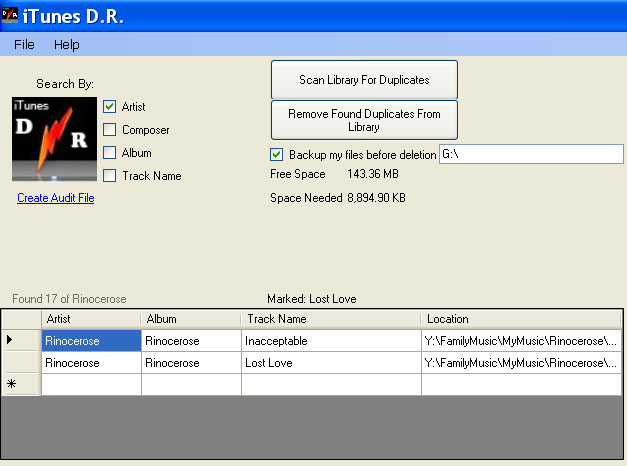The image size is (627, 466).
Task: Select location cell of the Lost Love row
Action: (x=521, y=363)
